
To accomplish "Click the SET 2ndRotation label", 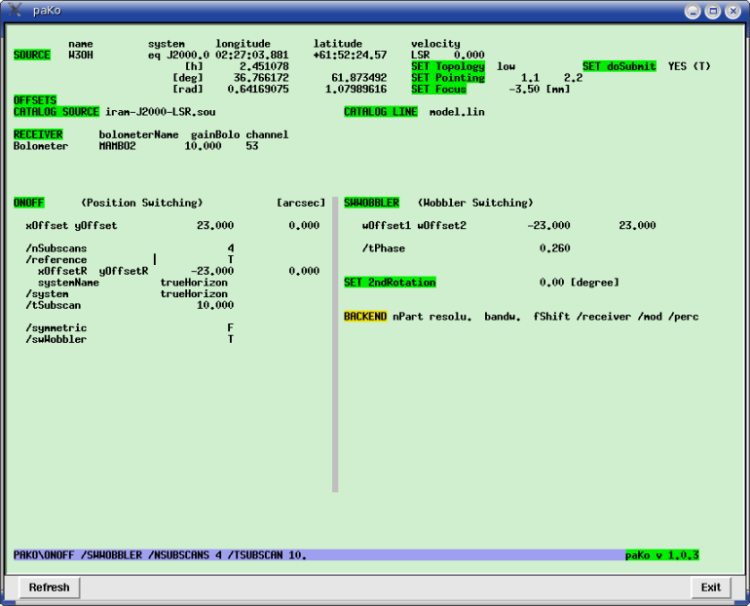I will [x=390, y=283].
